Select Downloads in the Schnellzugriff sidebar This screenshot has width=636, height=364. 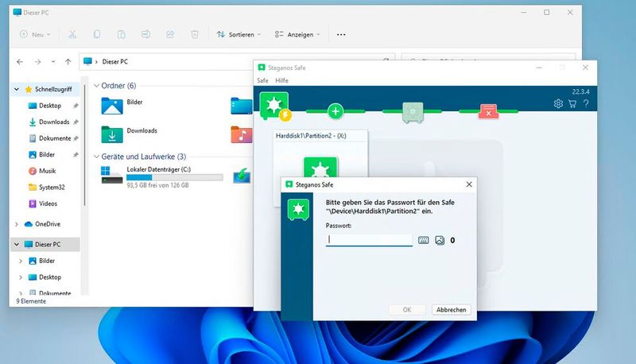(54, 122)
